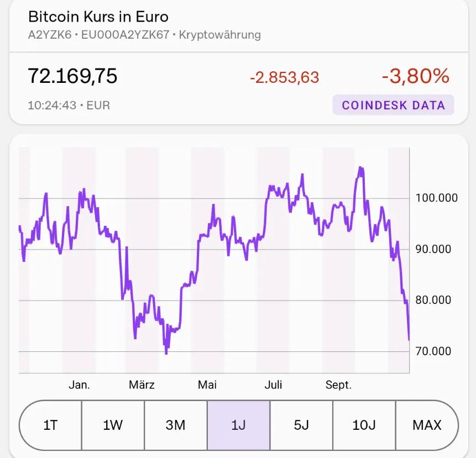Select the highlighted 1J range tab

tap(238, 425)
